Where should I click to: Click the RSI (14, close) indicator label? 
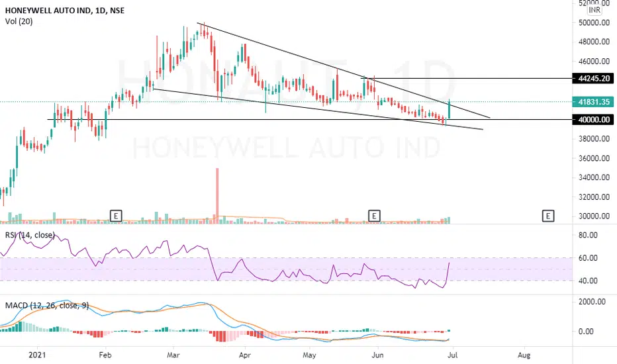point(30,235)
